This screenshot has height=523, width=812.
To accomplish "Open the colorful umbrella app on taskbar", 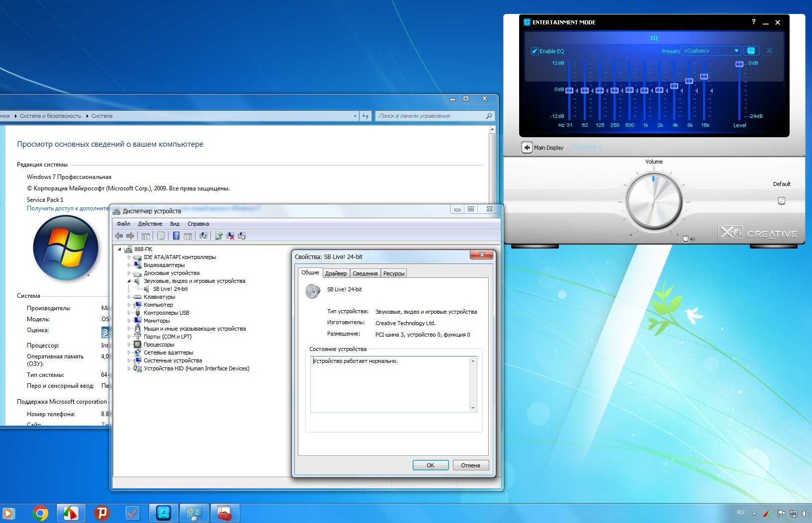I will tap(71, 513).
